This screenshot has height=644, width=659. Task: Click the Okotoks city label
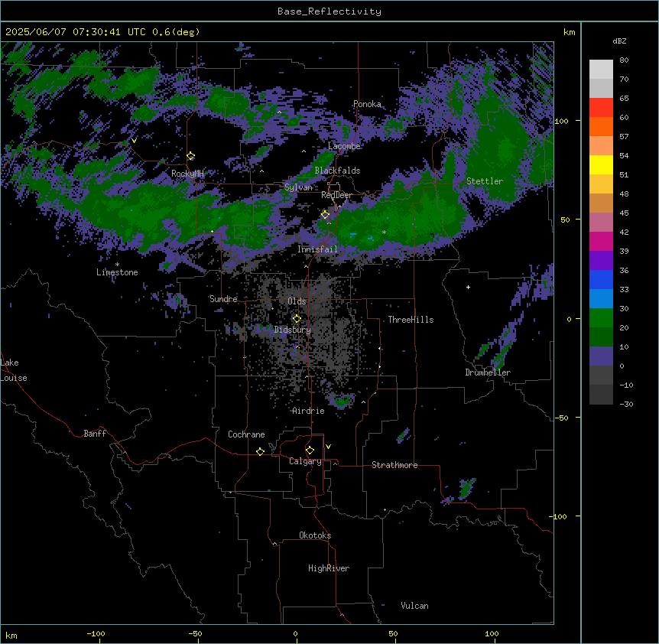point(315,535)
